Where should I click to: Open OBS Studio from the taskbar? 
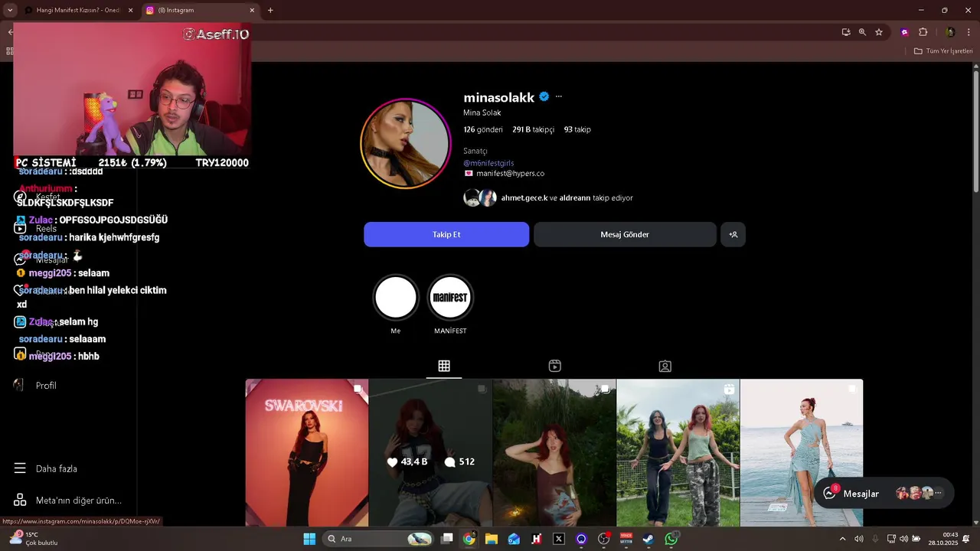603,539
